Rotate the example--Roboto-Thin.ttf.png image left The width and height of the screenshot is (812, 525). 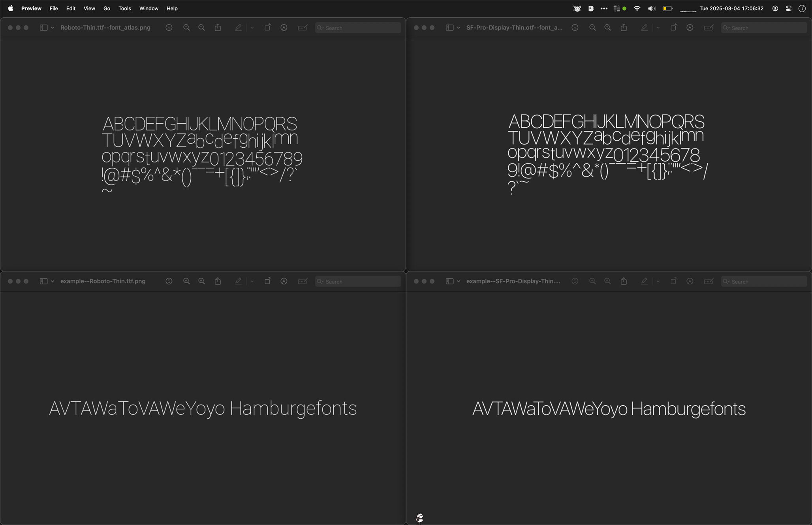pos(268,281)
